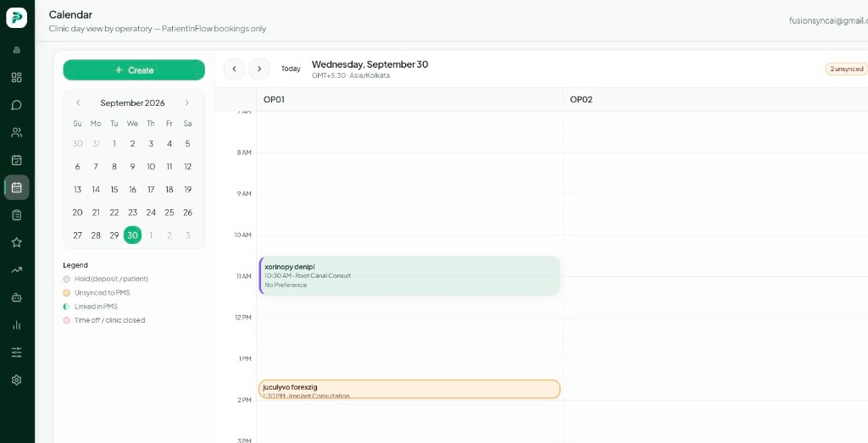Click the Linked in PMS legend swatch

pos(66,307)
